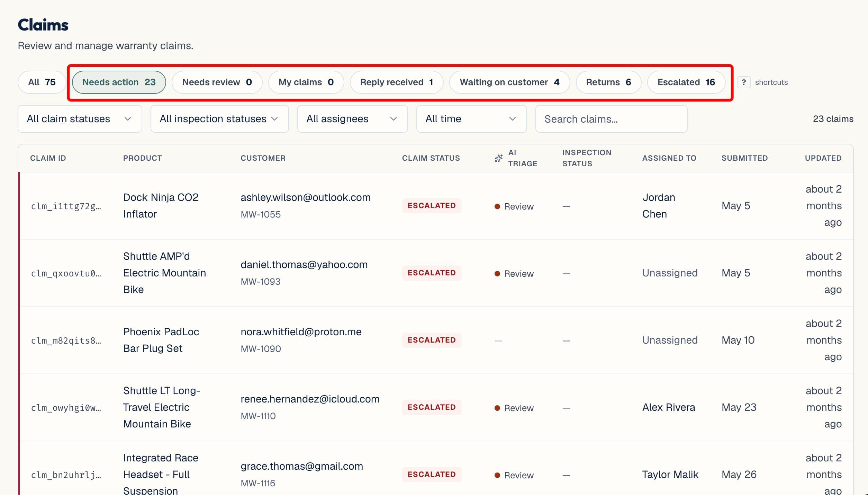Focus the Search claims input field

[611, 119]
